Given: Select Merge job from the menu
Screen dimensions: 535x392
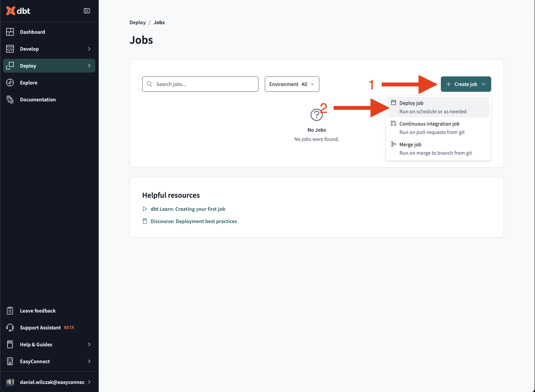Looking at the screenshot, I should 438,149.
